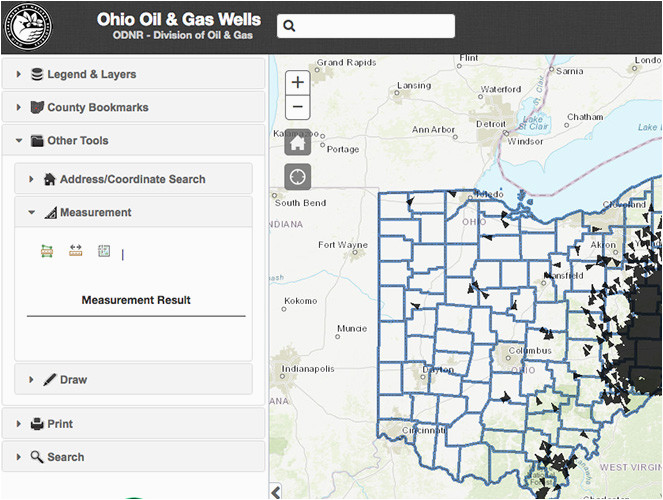Click ODNR - Division of Oil & Gas subtitle
Viewport: 663px width, 500px height.
(183, 35)
